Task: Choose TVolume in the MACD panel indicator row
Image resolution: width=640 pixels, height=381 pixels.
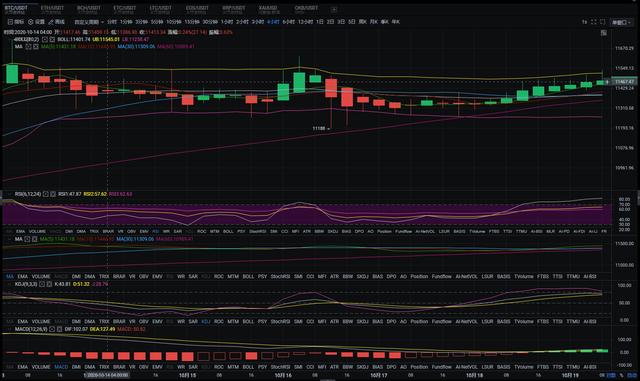Action: pos(524,367)
